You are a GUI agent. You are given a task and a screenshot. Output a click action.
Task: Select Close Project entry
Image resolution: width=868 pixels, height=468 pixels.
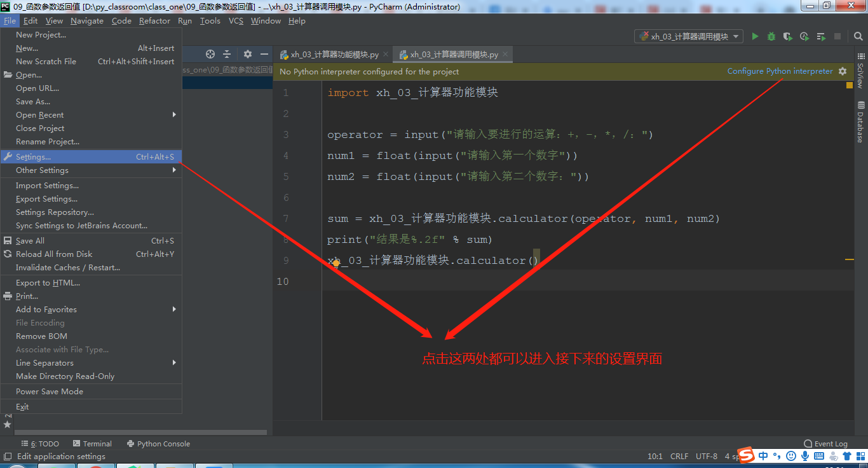click(91, 128)
